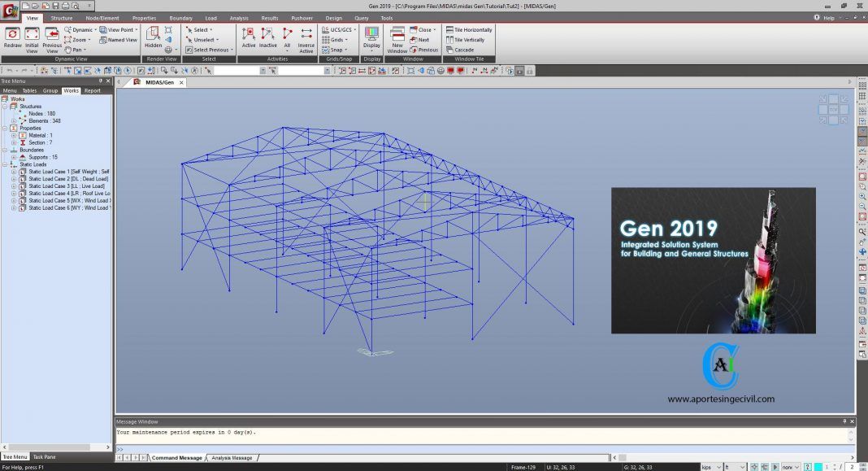Toggle the Tile Horizontally option

point(469,29)
